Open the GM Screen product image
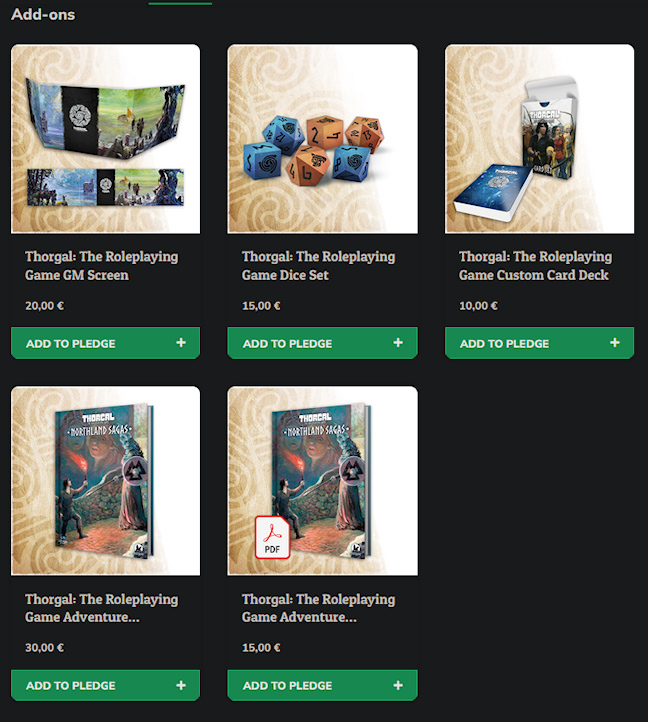The height and width of the screenshot is (722, 648). coord(105,139)
